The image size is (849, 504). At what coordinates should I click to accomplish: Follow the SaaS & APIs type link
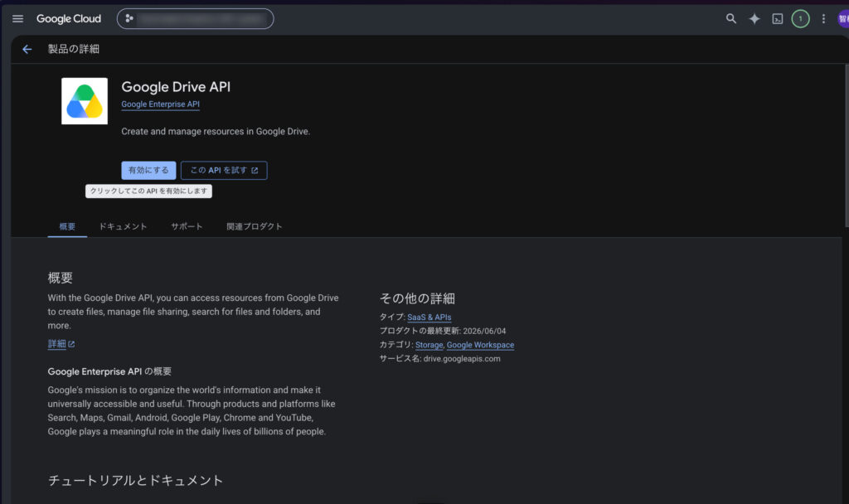pyautogui.click(x=429, y=317)
